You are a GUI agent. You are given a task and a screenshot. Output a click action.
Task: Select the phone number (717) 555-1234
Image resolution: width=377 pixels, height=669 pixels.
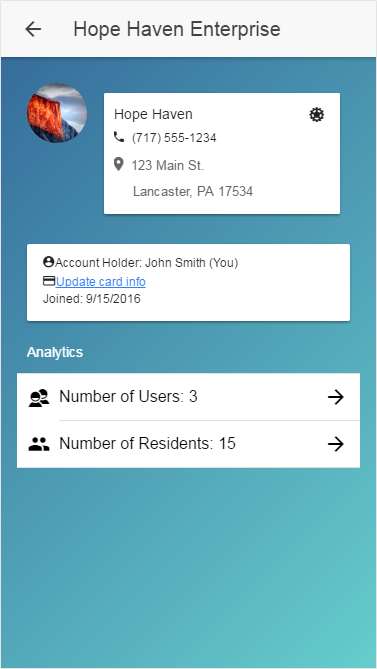(174, 138)
